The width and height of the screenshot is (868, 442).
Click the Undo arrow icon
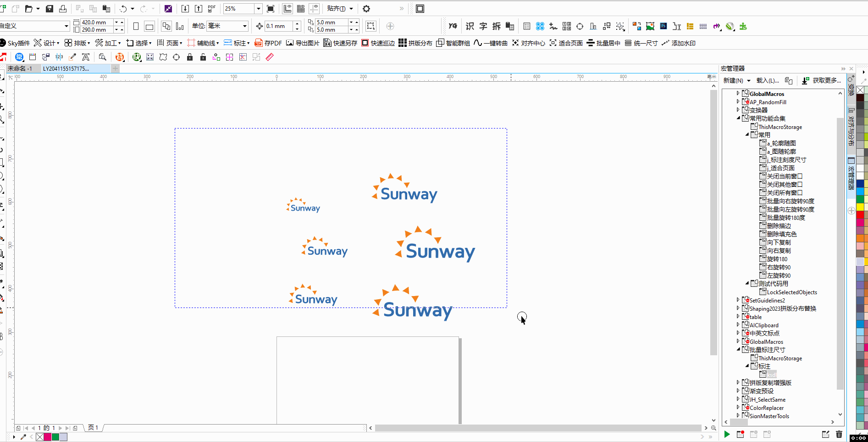coord(123,9)
